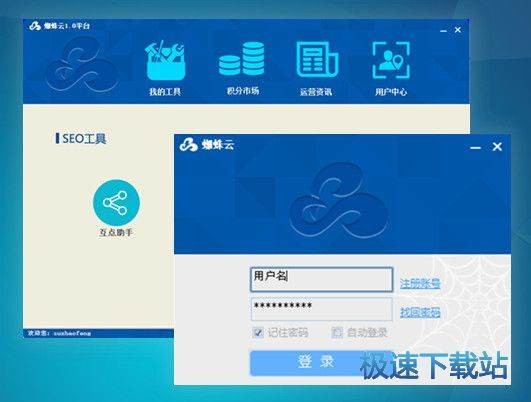Focus the 用户名 username field

(321, 279)
